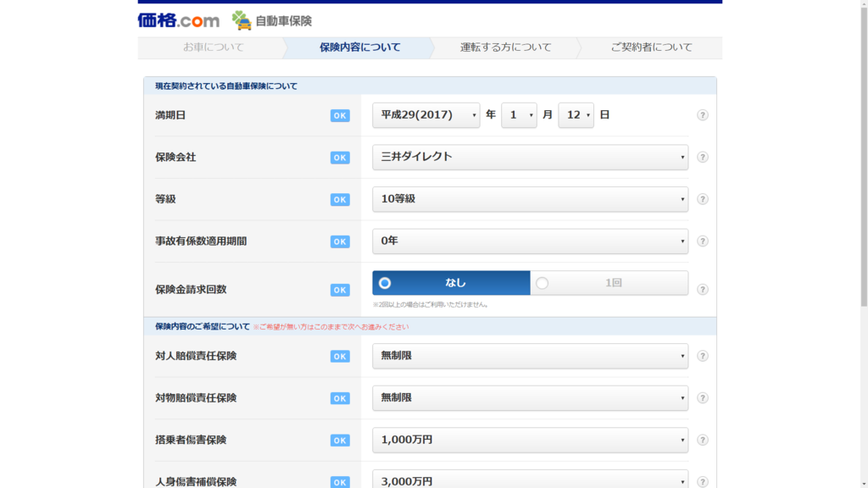Click the 対人賠償責任保険 label
The width and height of the screenshot is (868, 488).
coord(196,356)
